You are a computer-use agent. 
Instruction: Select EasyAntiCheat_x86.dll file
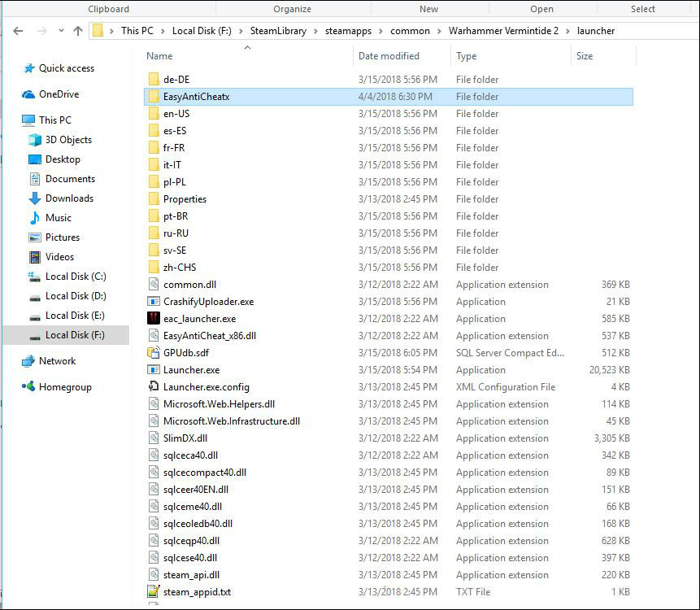click(x=389, y=336)
